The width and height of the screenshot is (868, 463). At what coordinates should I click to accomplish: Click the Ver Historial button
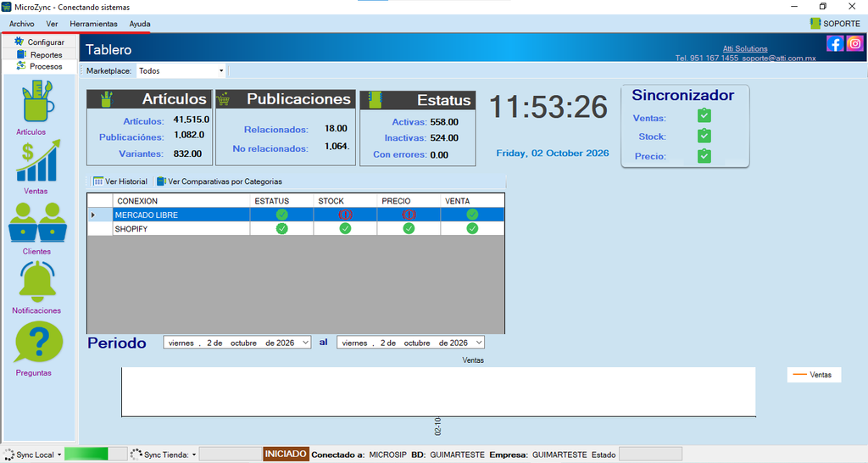[x=120, y=181]
